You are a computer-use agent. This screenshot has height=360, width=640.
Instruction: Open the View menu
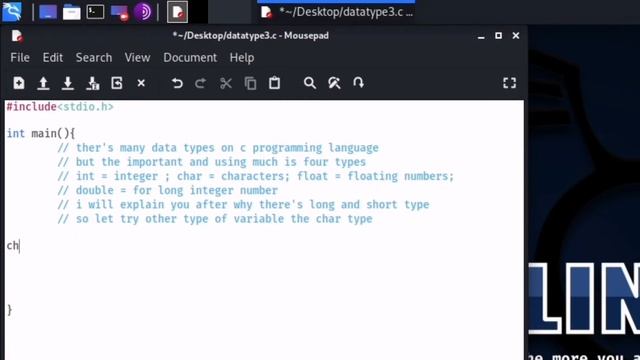(138, 58)
